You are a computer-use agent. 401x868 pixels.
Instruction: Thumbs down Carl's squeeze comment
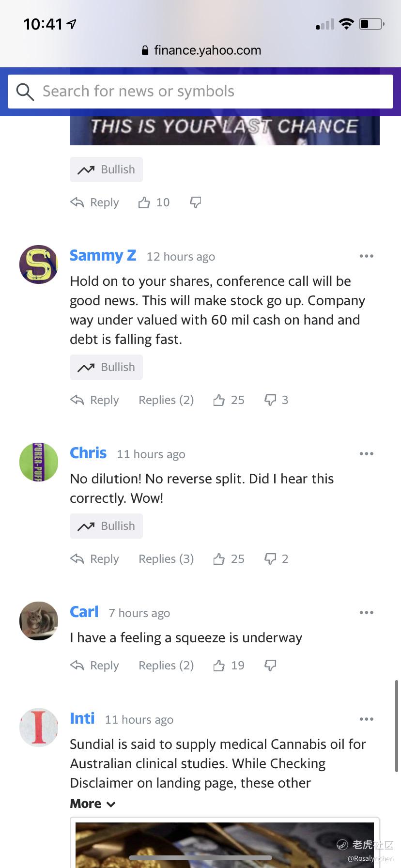pos(270,666)
